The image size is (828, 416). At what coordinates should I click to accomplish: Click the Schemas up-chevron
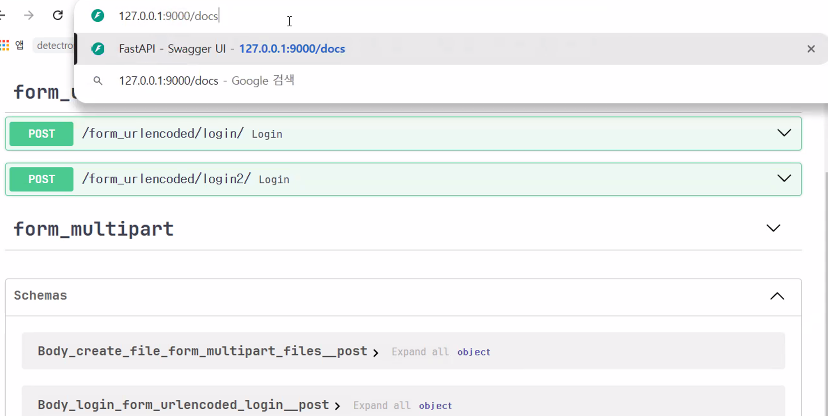[x=777, y=296]
